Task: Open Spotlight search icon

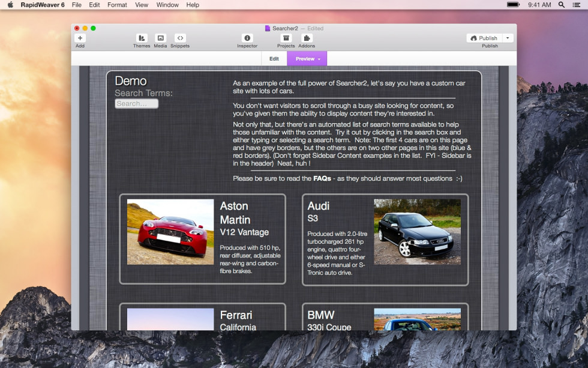Action: [562, 5]
